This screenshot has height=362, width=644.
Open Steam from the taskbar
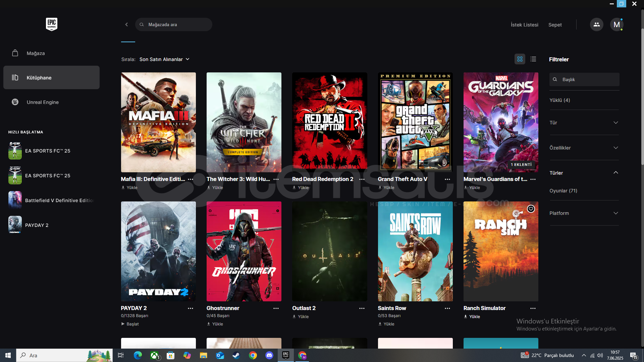click(x=236, y=355)
